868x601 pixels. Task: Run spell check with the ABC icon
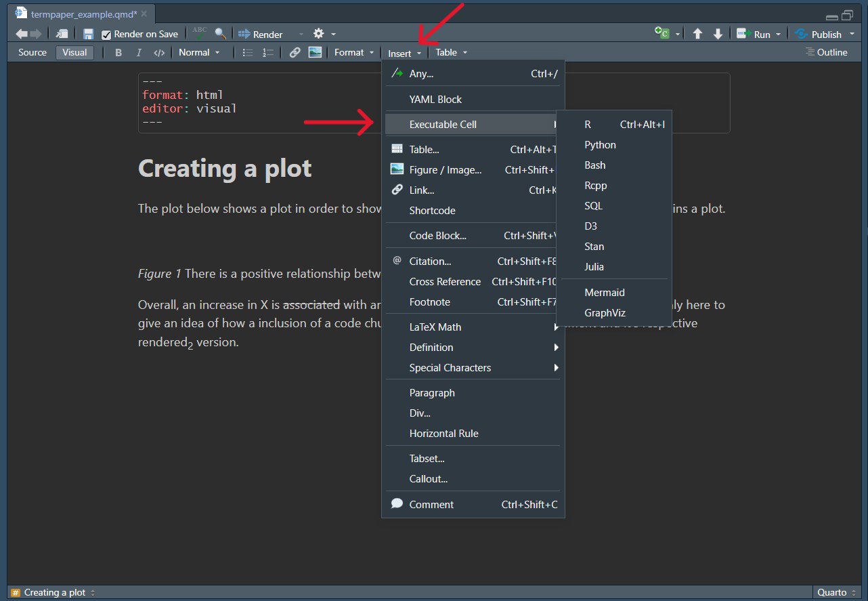click(200, 33)
